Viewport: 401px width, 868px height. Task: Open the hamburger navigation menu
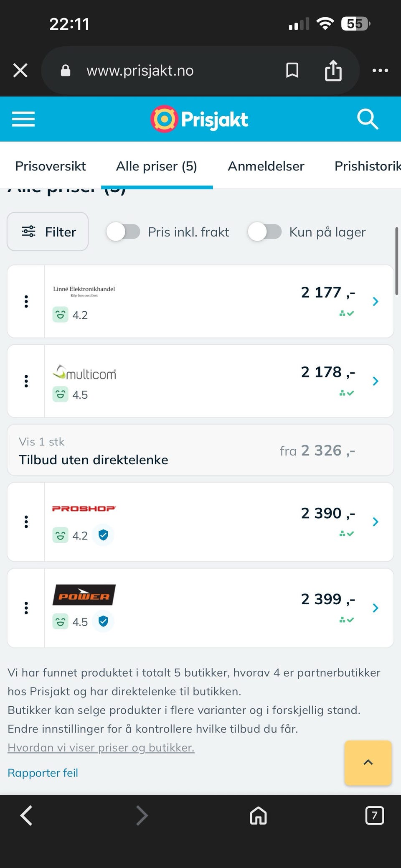pos(23,119)
